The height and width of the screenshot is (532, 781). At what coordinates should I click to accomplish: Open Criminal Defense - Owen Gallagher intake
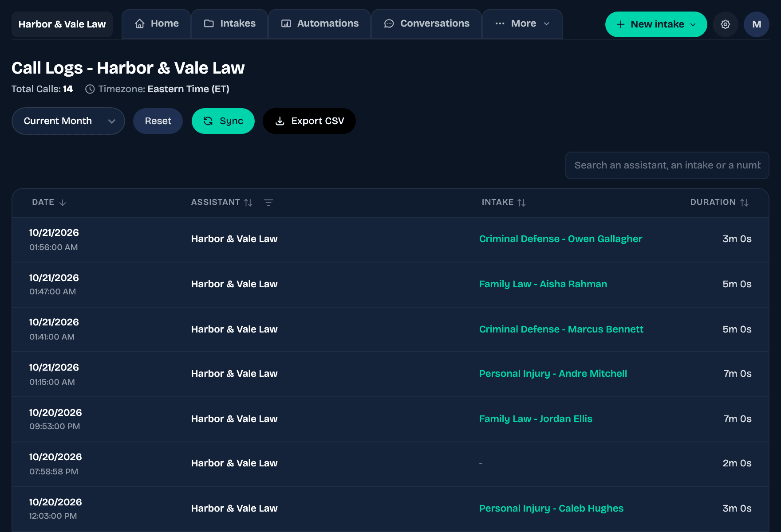tap(560, 239)
